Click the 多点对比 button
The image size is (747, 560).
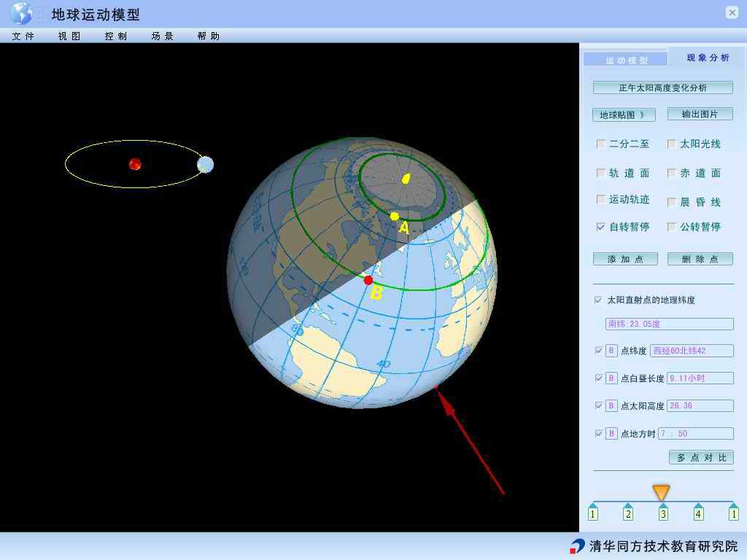701,458
